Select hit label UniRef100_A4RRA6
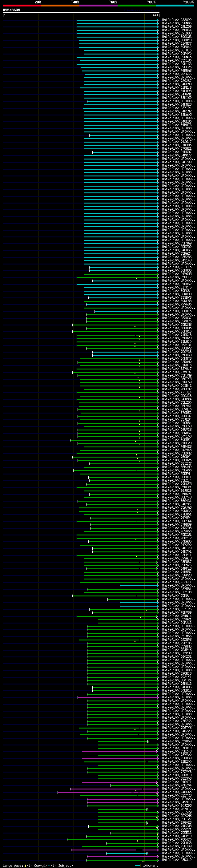 coord(176,71)
